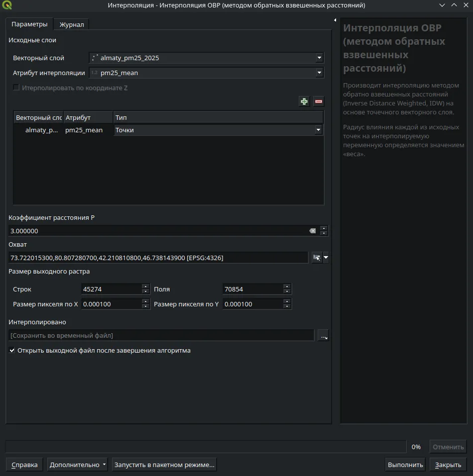This screenshot has width=473, height=476.
Task: Toggle interpolate by Z coordinate checkbox
Action: click(16, 88)
